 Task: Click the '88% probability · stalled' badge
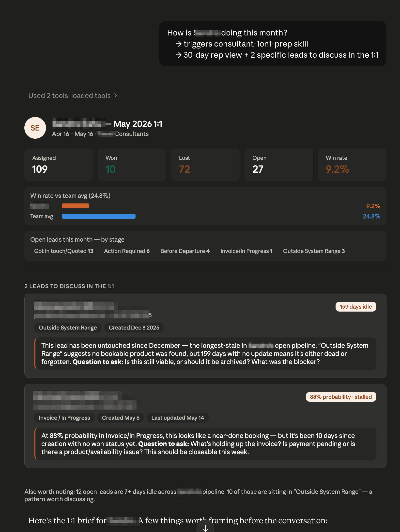tap(341, 397)
